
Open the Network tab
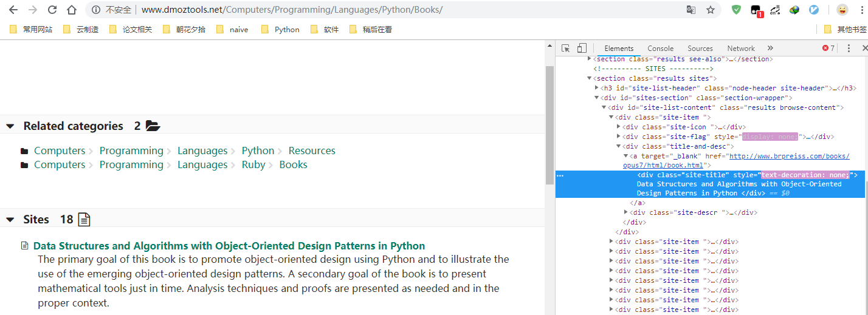tap(740, 49)
